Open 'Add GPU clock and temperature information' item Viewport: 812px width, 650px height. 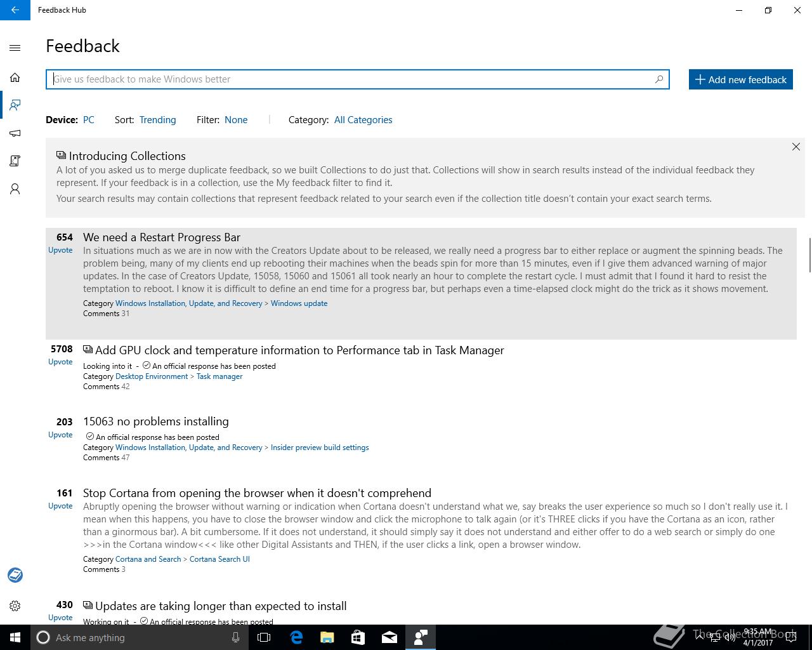299,350
